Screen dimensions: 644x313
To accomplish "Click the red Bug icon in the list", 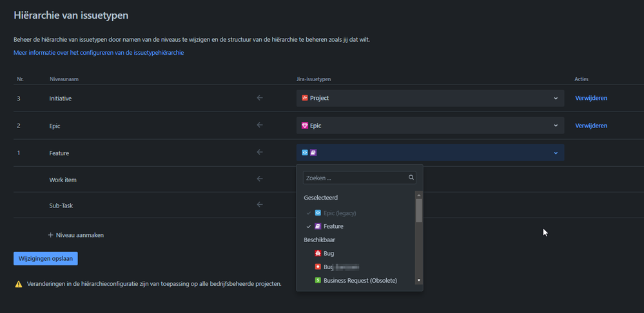I will coord(318,253).
